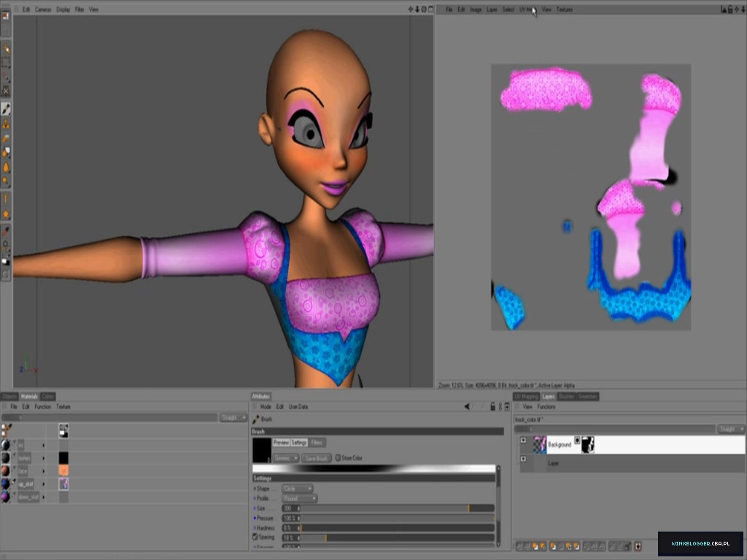
Task: Open the Straight dropdown in Layers panel
Action: point(731,429)
